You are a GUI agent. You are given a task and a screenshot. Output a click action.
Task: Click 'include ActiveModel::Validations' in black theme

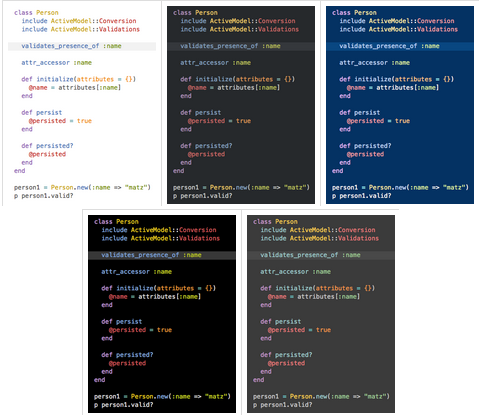(161, 238)
